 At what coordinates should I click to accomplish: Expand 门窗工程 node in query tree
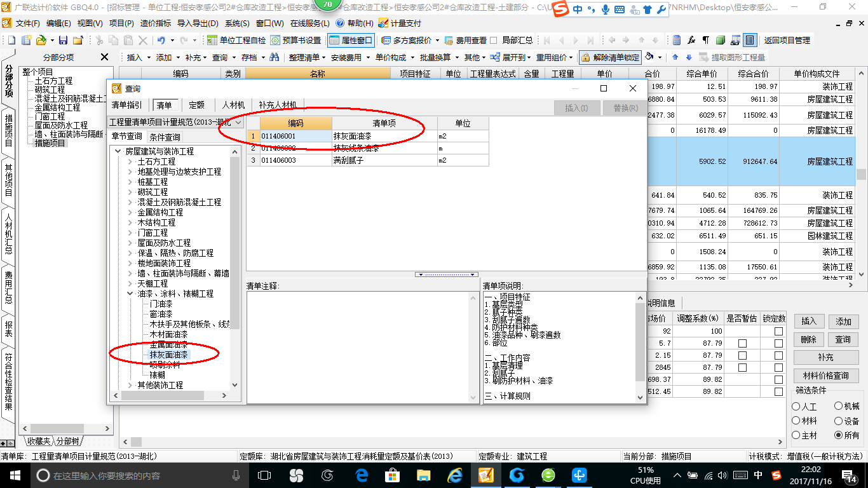130,233
